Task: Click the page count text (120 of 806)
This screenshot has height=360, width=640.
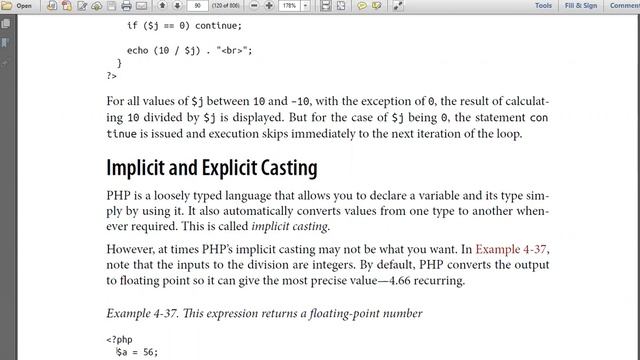Action: coord(226,6)
